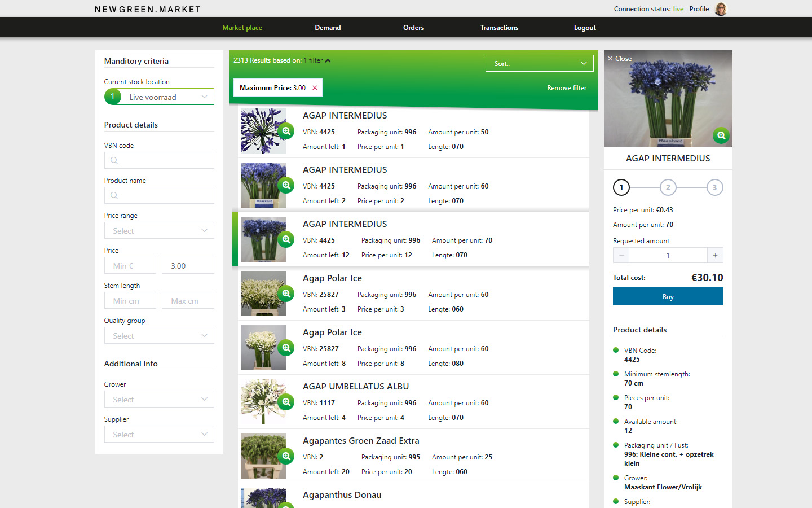Increase requested amount with plus button
Screen dimensions: 812x508
coord(715,255)
